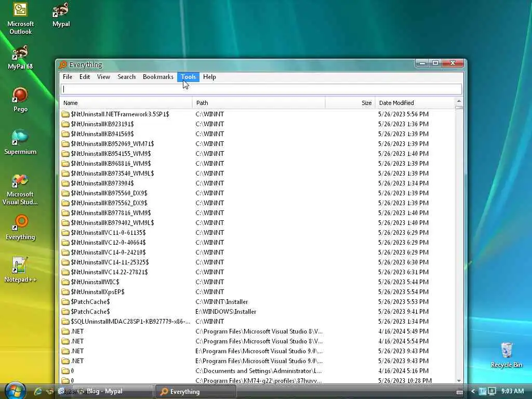532x399 pixels.
Task: Open the Help menu
Action: 209,77
